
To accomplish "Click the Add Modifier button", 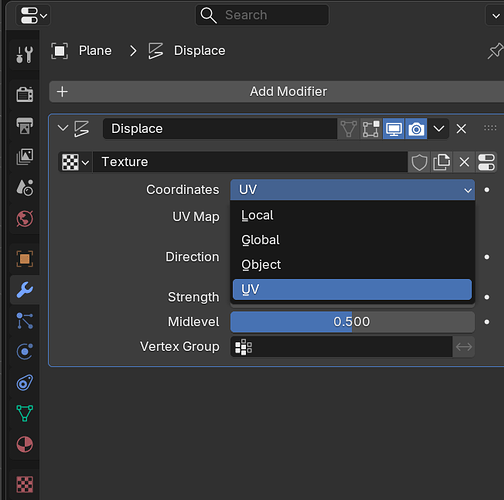I will click(x=277, y=92).
